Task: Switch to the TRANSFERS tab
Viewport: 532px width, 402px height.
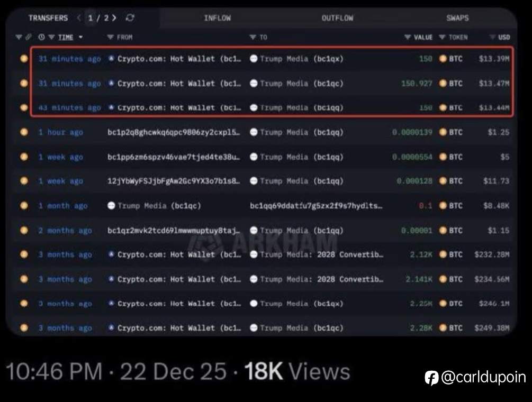Action: [x=48, y=18]
